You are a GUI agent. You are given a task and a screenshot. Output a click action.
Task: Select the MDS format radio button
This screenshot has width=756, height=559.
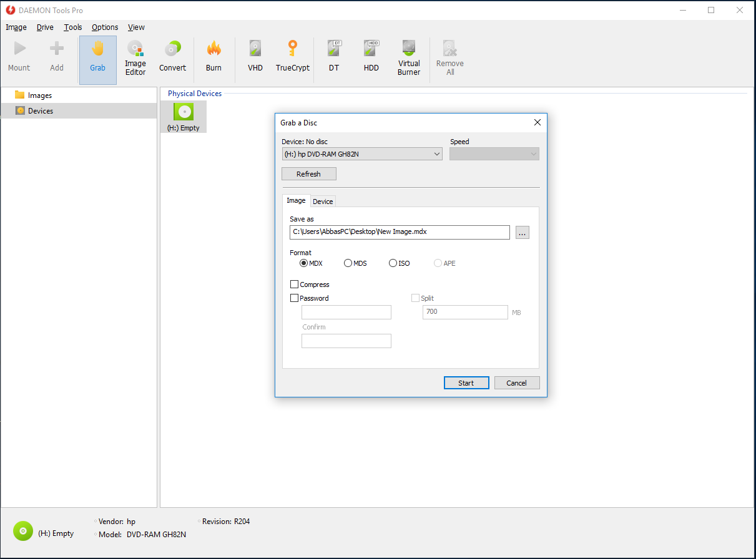[x=348, y=263]
